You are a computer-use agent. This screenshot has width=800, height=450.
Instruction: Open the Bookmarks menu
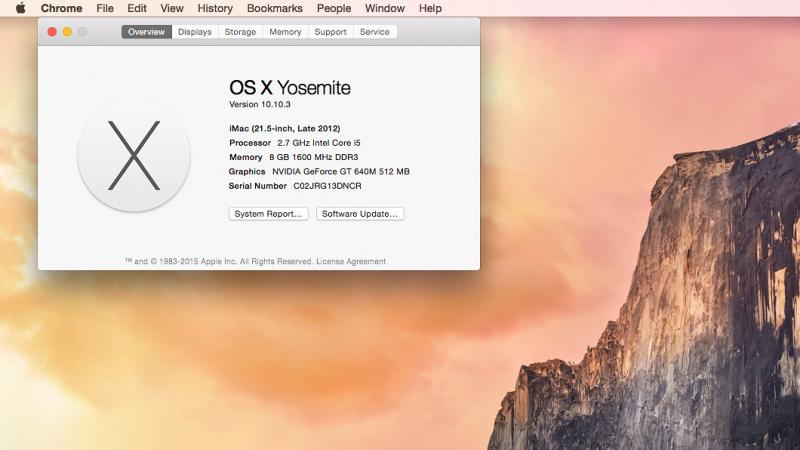[274, 8]
